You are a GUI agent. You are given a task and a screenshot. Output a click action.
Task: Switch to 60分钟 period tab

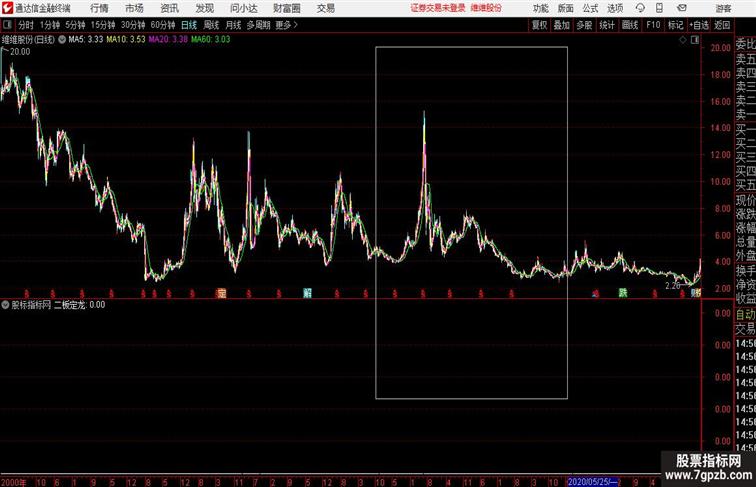pyautogui.click(x=163, y=25)
